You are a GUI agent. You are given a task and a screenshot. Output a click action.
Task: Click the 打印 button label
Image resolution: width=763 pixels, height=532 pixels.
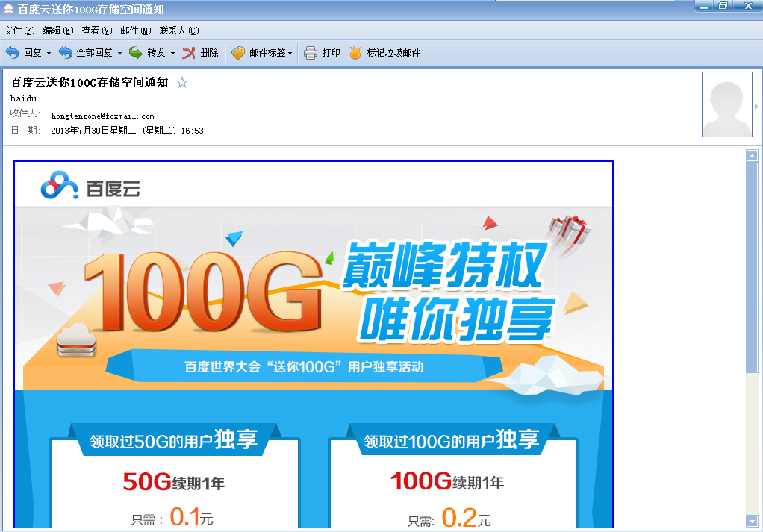(x=331, y=52)
